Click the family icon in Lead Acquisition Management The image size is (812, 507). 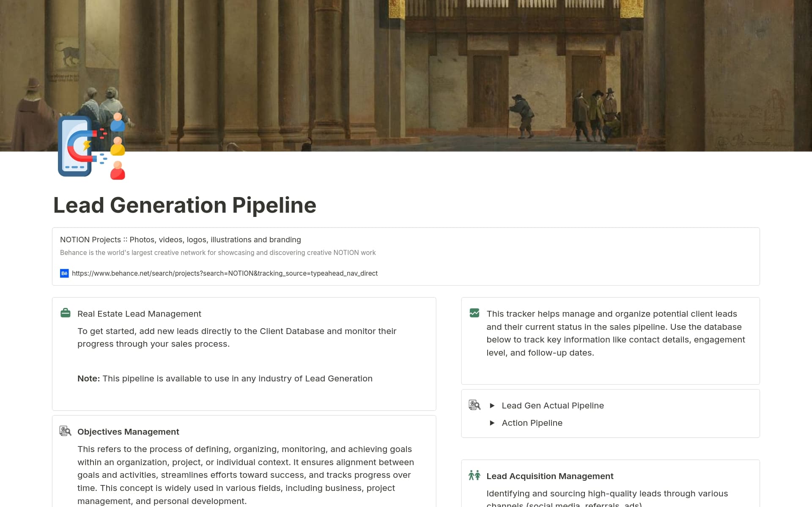click(475, 475)
